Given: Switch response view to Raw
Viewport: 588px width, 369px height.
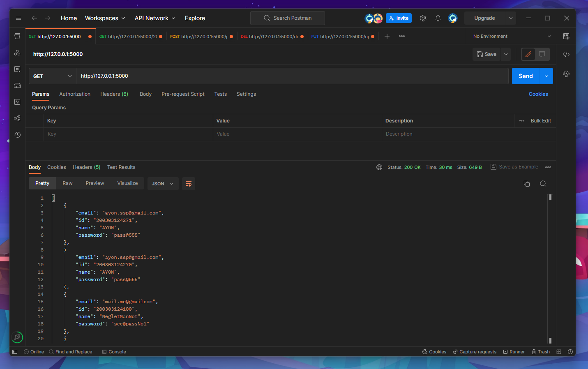Looking at the screenshot, I should point(67,183).
